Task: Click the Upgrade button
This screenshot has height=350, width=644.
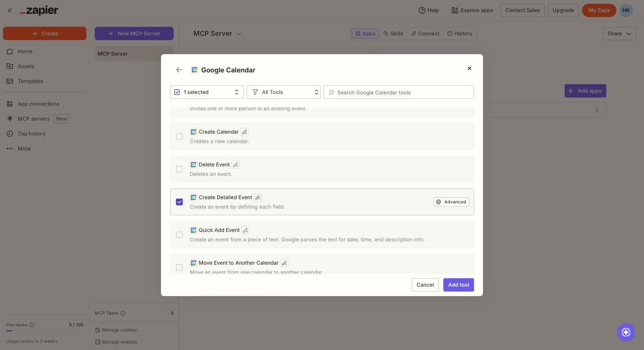Action: 563,10
